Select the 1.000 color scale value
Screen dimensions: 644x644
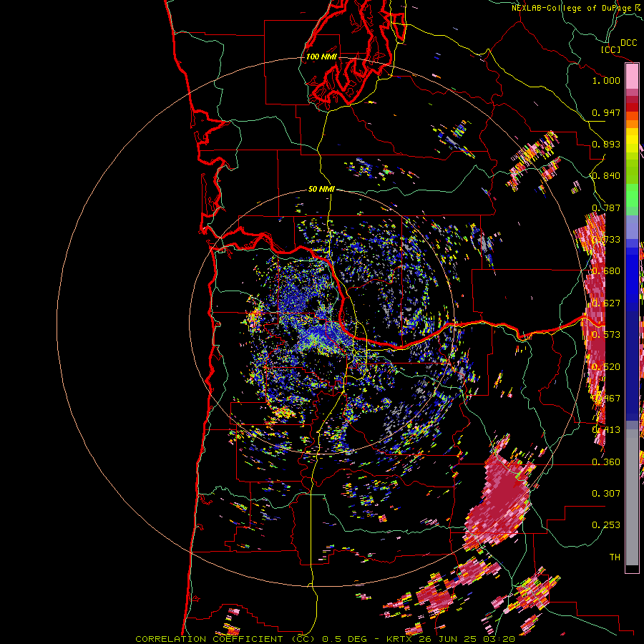pos(606,80)
